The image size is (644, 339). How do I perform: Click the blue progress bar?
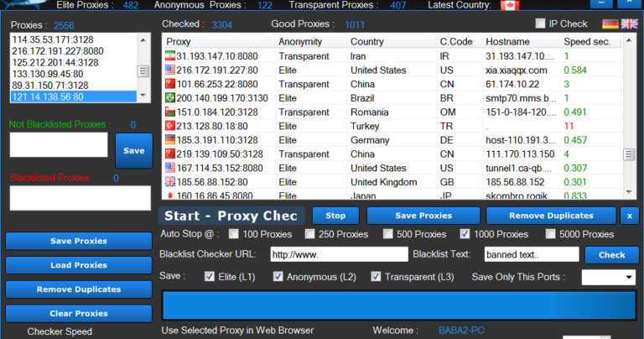point(399,305)
